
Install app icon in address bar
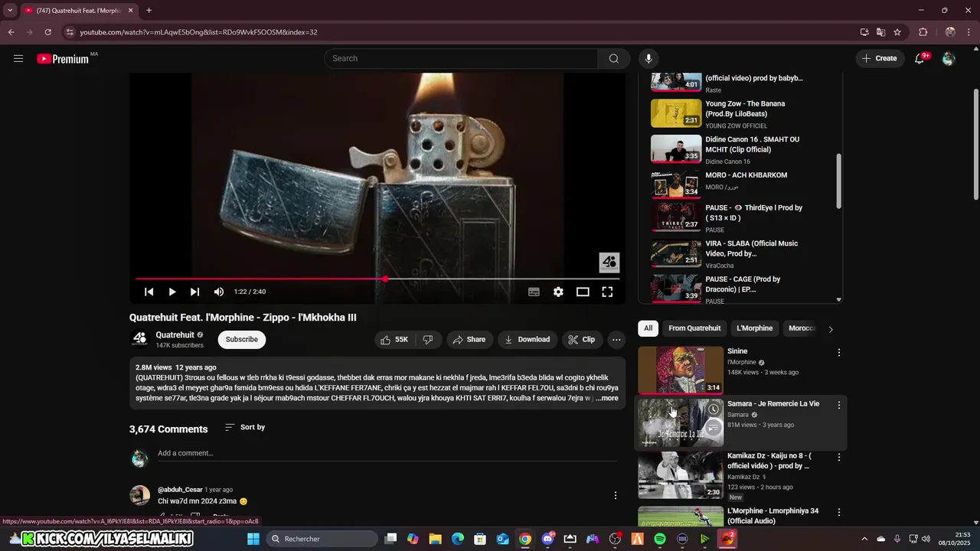[x=864, y=32]
